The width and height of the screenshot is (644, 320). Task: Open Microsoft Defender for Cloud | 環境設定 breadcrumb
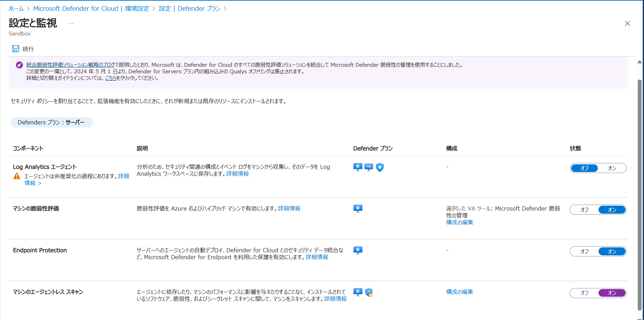pos(91,9)
